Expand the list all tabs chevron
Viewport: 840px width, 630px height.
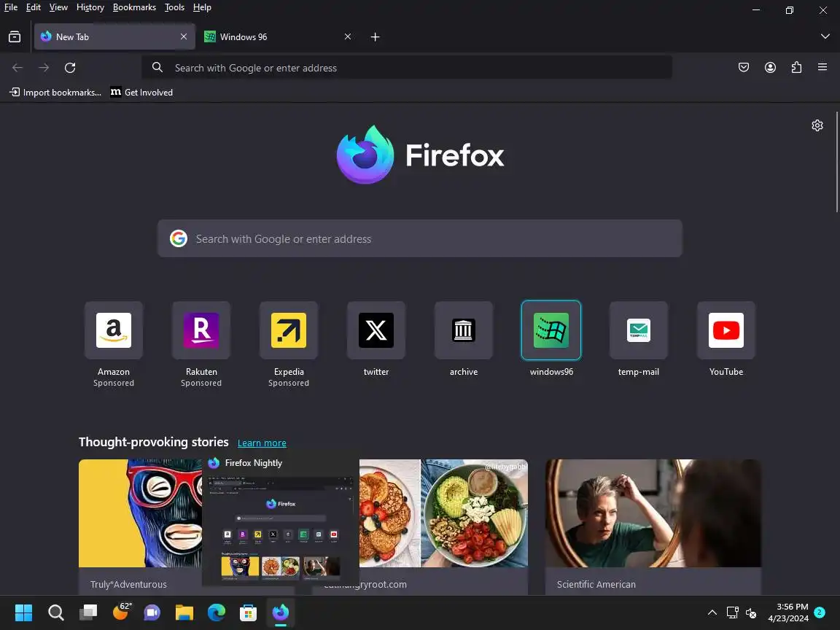(825, 36)
